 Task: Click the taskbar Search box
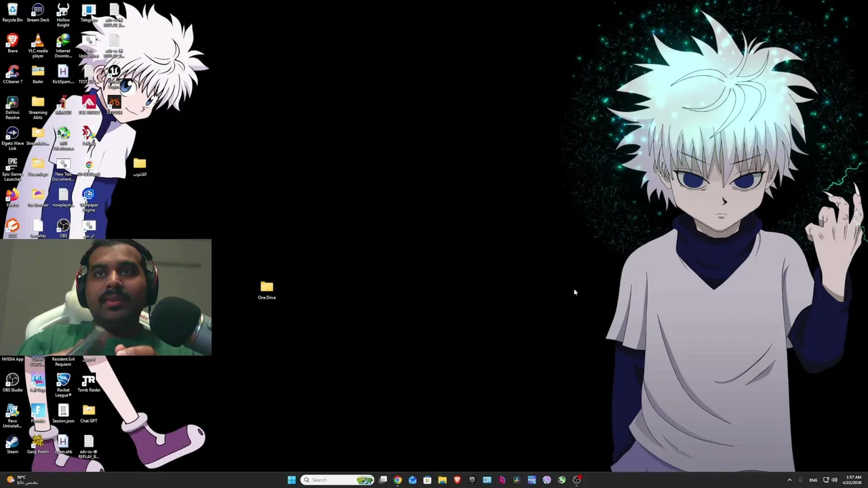pos(338,480)
